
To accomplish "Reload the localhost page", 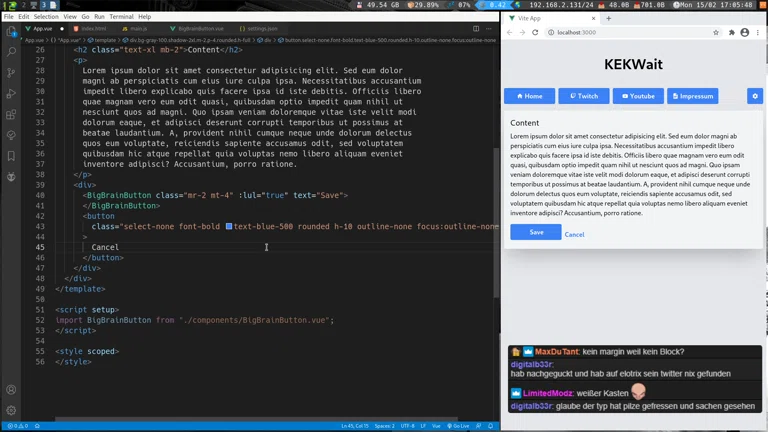I will [535, 32].
